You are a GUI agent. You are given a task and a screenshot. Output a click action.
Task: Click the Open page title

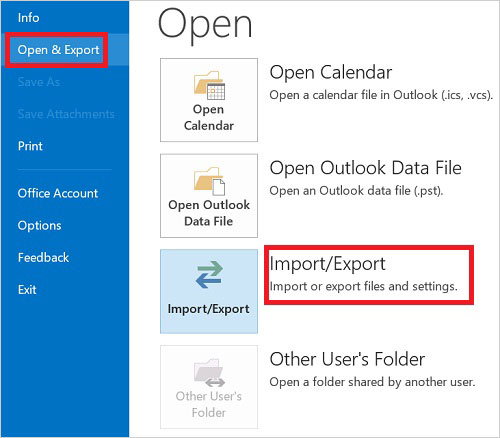pos(205,26)
